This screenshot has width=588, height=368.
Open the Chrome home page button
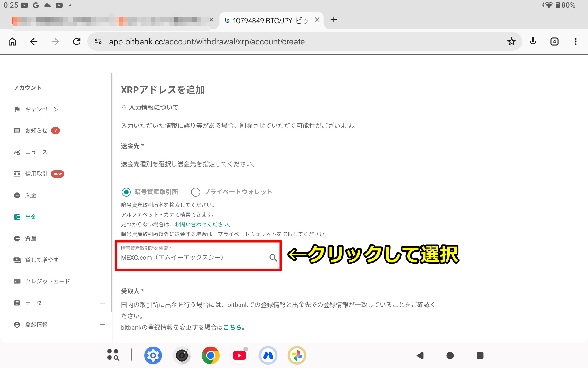[12, 42]
